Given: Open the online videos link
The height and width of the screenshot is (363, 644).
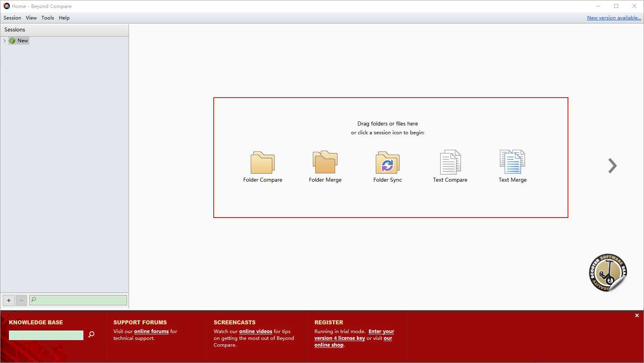Looking at the screenshot, I should (256, 332).
